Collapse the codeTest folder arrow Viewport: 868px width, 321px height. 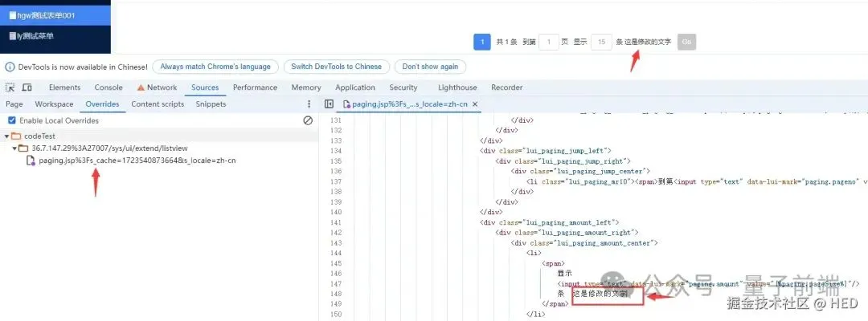click(6, 136)
